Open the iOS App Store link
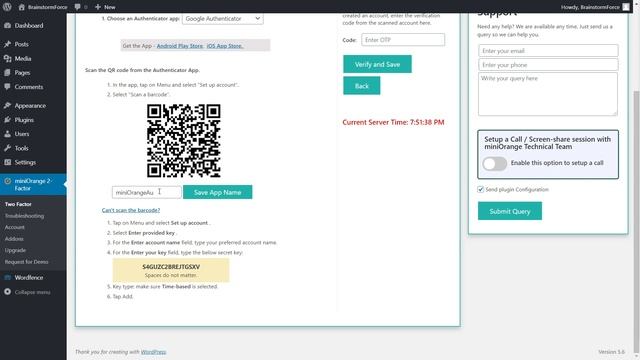This screenshot has width=640, height=360. (224, 46)
